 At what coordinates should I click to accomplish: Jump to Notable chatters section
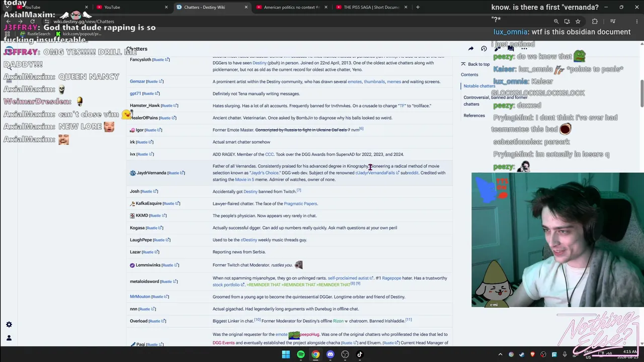coord(479,86)
